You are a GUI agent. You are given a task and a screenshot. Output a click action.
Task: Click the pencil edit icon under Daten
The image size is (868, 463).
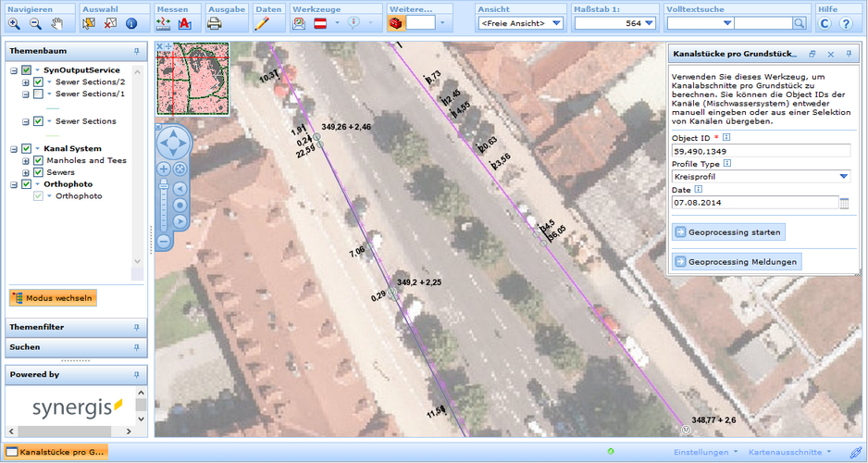pos(262,23)
